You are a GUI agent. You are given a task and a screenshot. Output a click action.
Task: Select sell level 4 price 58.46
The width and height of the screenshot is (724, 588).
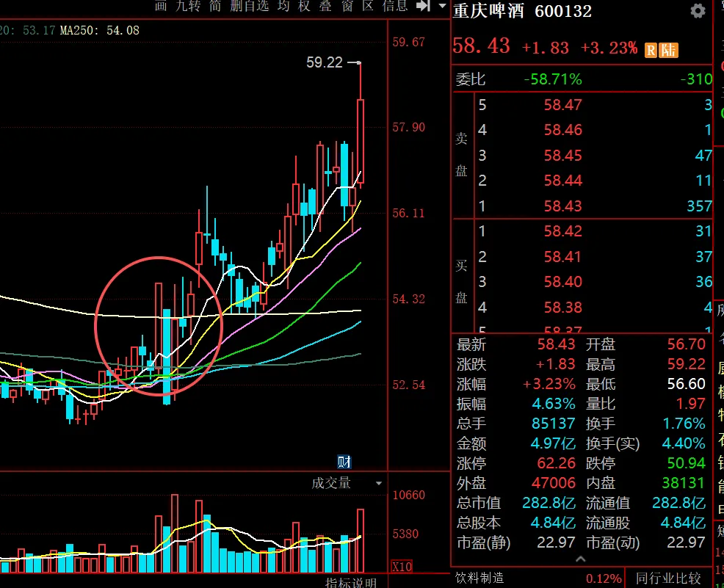pyautogui.click(x=562, y=130)
